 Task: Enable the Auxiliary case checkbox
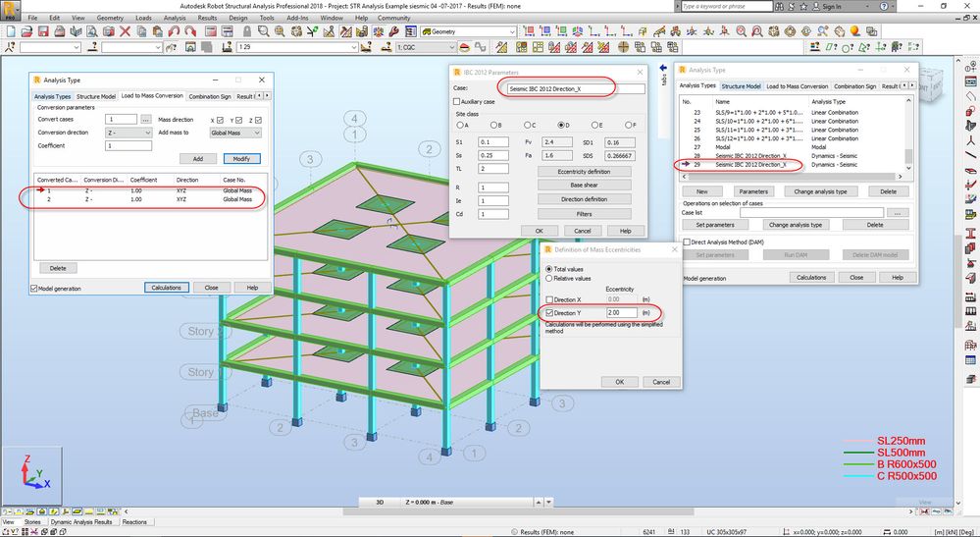456,101
